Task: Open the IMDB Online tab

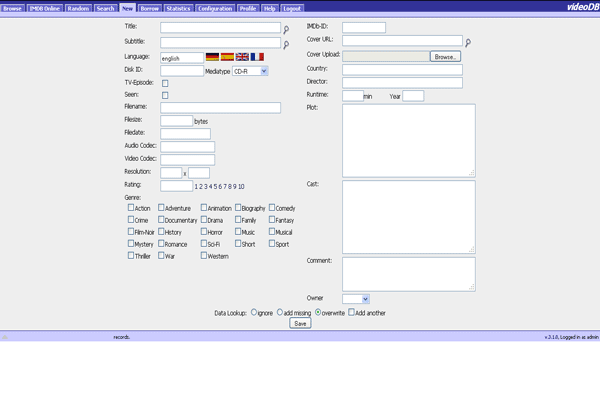Action: [45, 8]
